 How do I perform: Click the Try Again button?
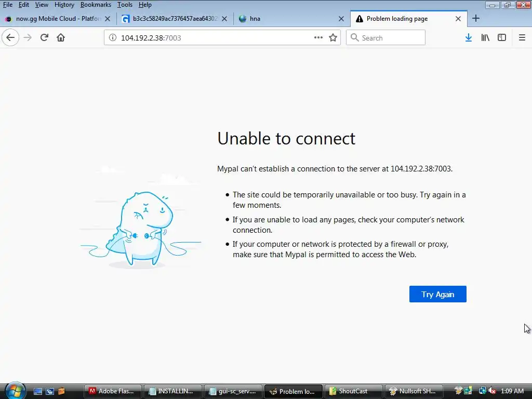pyautogui.click(x=437, y=294)
